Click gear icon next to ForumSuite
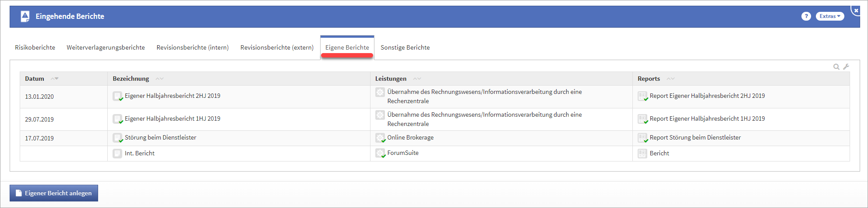Image resolution: width=868 pixels, height=208 pixels. [x=380, y=153]
